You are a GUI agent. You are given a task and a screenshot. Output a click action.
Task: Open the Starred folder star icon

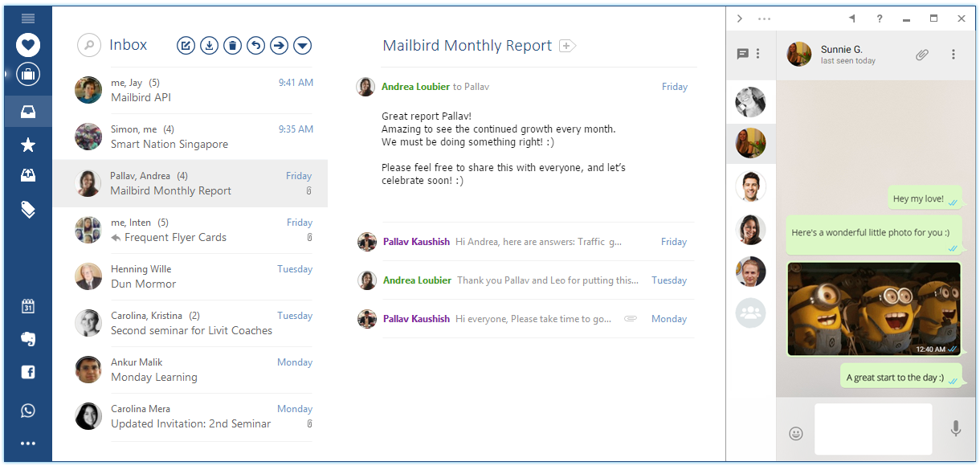(28, 145)
